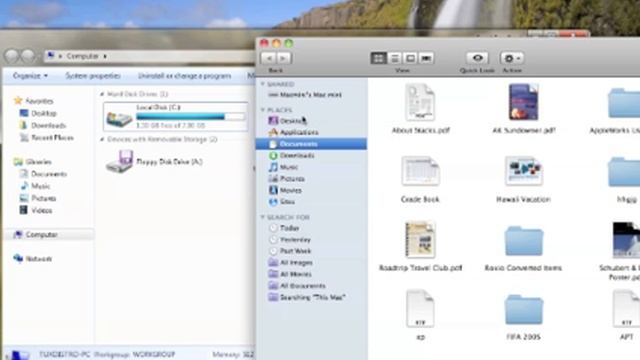Select the Roadtrip Travel Club.pdf file
Image resolution: width=640 pixels, height=360 pixels.
[420, 246]
